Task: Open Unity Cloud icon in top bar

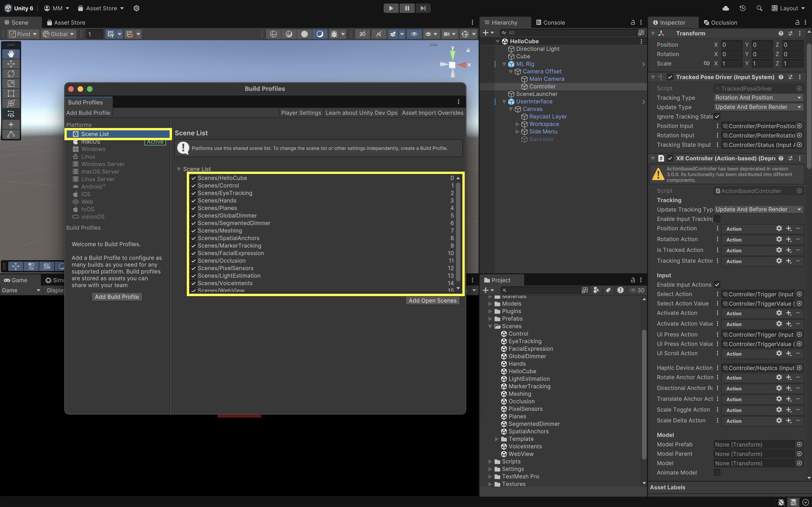Action: pyautogui.click(x=726, y=8)
